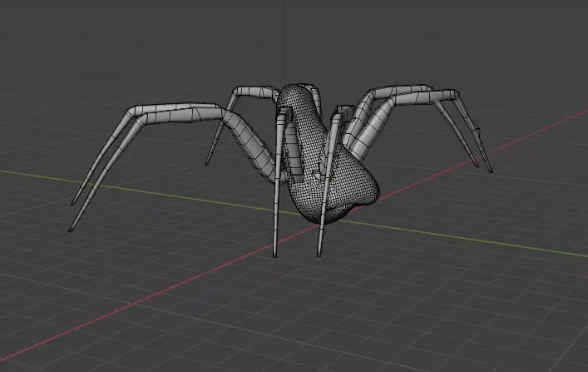588x372 pixels.
Task: Click the outermost far-right leg tip
Action: [x=491, y=170]
